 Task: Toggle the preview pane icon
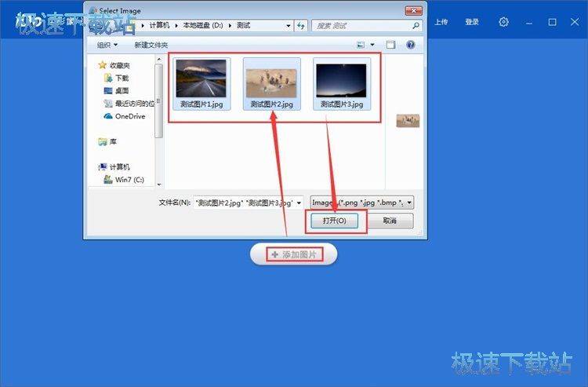390,45
